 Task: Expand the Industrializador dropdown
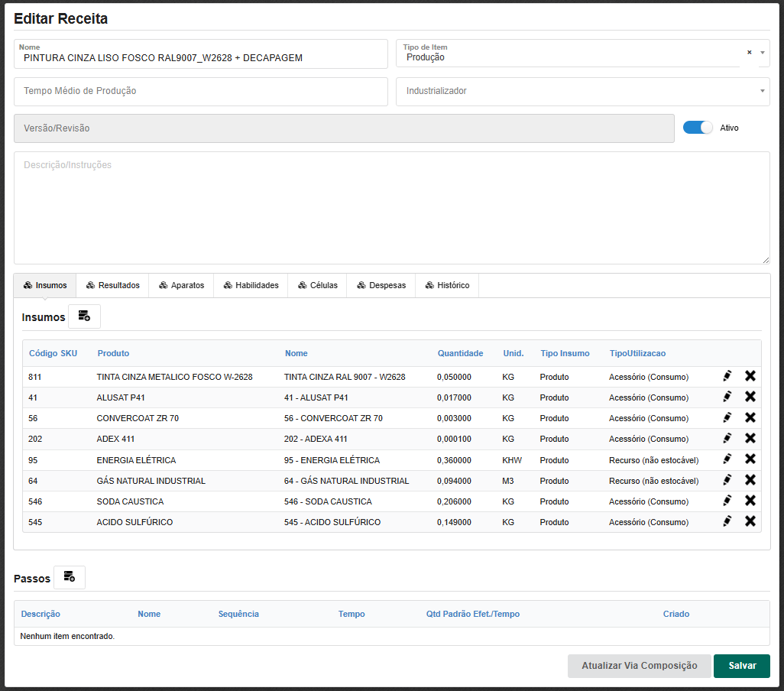(762, 91)
